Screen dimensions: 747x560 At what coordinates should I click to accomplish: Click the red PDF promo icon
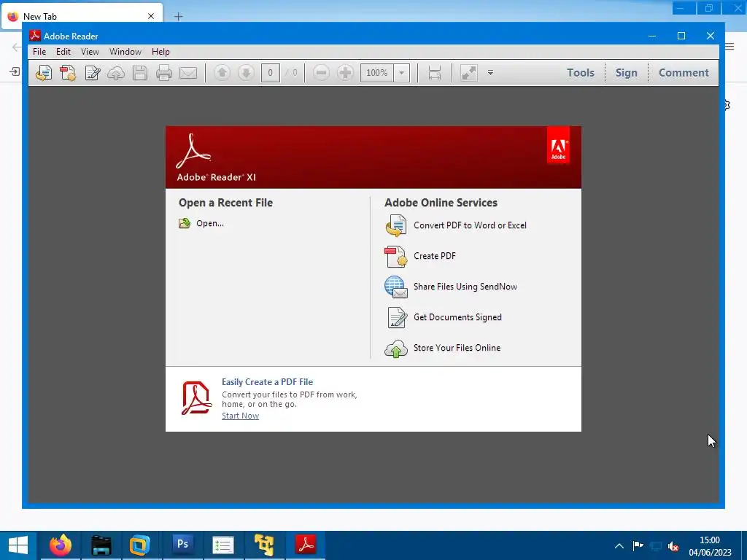point(196,398)
